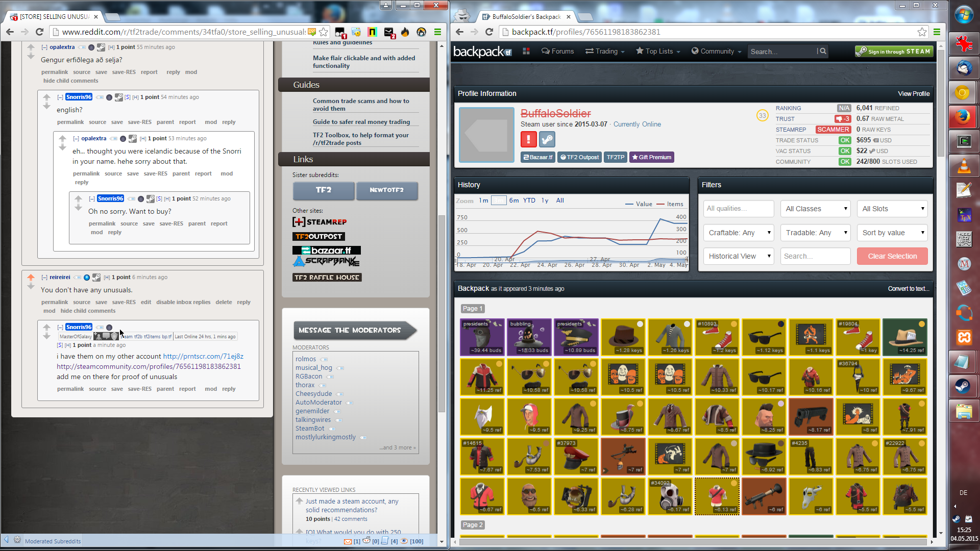The width and height of the screenshot is (980, 551).
Task: Expand the Sort by value dropdown
Action: (x=892, y=233)
